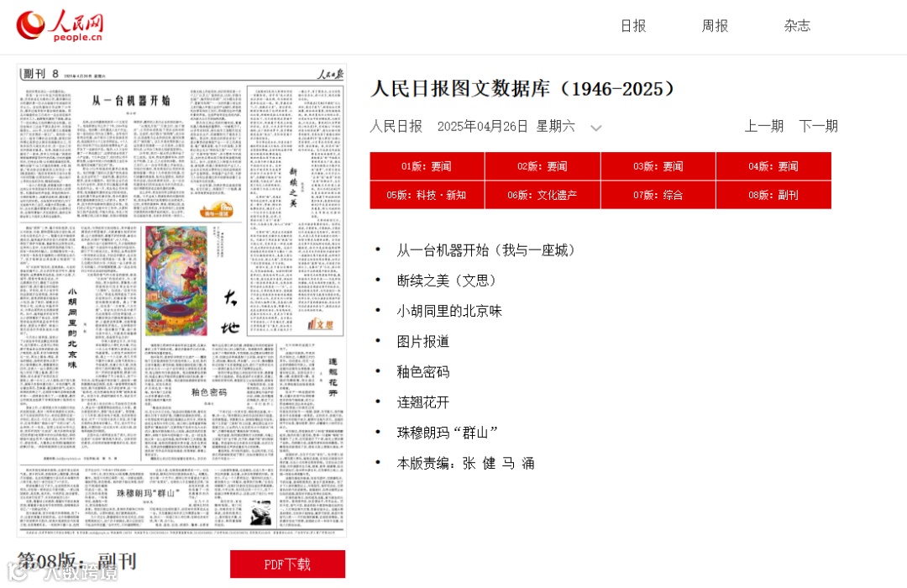This screenshot has height=588, width=907.
Task: Open 03版：要闻
Action: 658,165
